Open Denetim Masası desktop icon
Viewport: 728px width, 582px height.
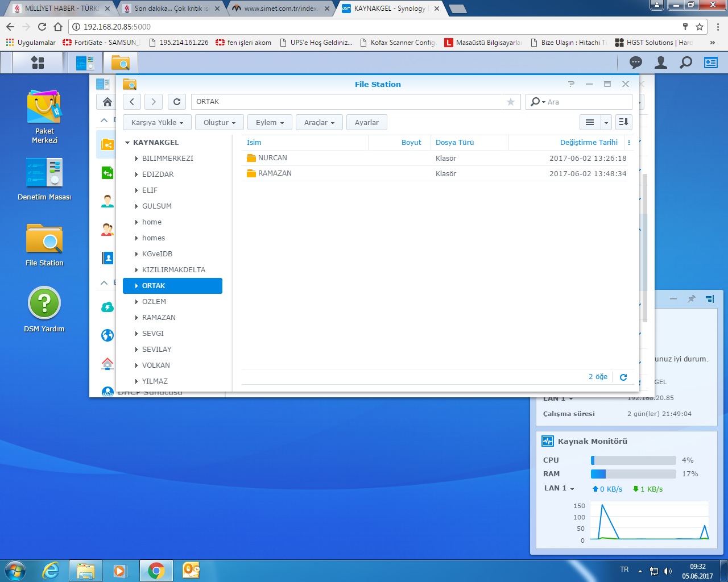coord(44,180)
